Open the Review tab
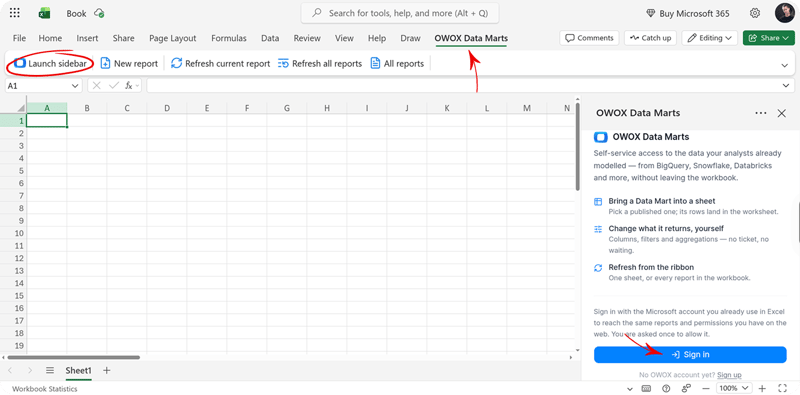 pyautogui.click(x=307, y=38)
